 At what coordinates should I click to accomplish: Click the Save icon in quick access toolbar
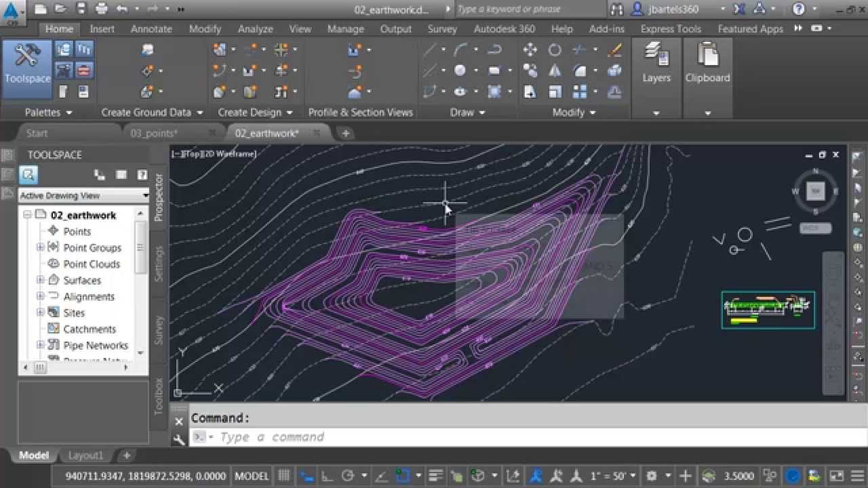(x=81, y=9)
